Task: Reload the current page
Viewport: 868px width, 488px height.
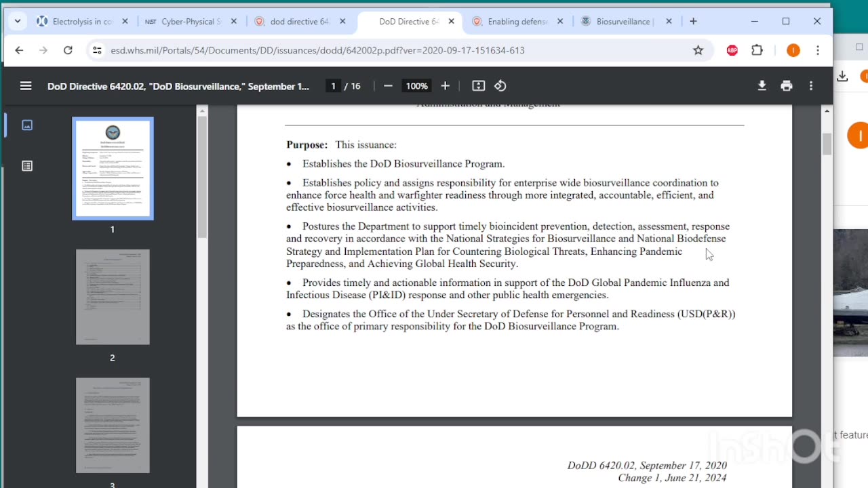Action: (68, 50)
